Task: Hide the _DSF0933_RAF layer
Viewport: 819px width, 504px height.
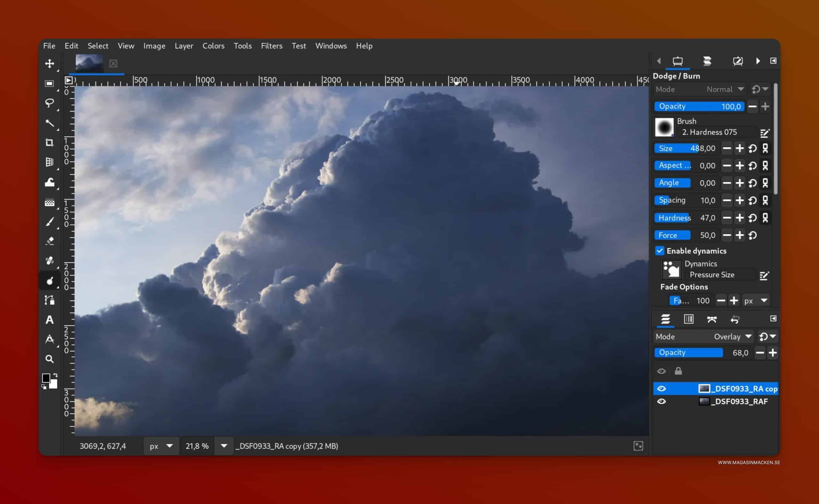Action: [x=662, y=401]
